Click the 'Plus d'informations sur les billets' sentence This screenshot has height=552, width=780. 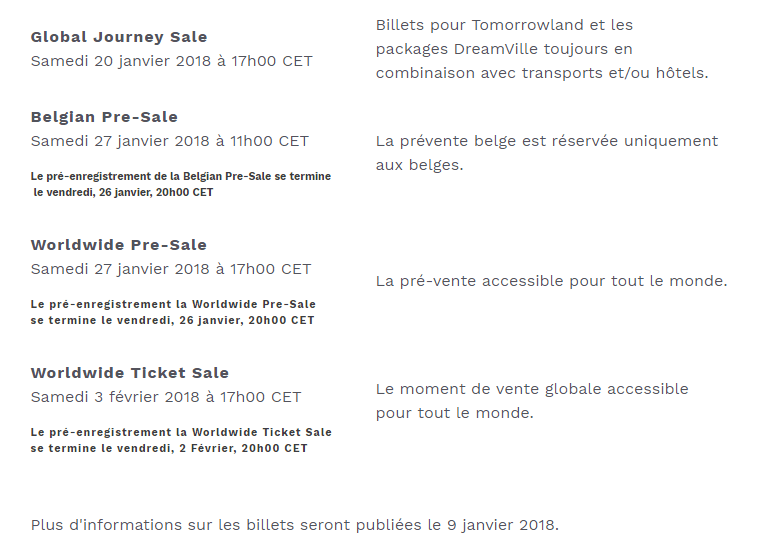click(295, 525)
